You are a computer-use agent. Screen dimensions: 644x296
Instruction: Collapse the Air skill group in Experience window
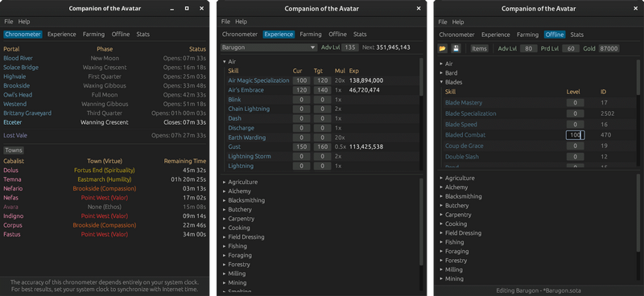225,62
